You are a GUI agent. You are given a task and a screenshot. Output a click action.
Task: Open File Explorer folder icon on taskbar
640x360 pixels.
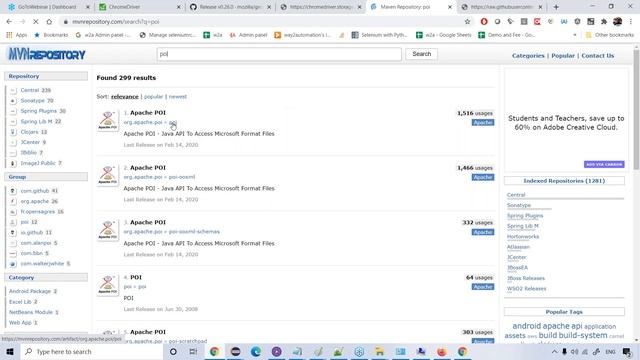tap(380, 351)
